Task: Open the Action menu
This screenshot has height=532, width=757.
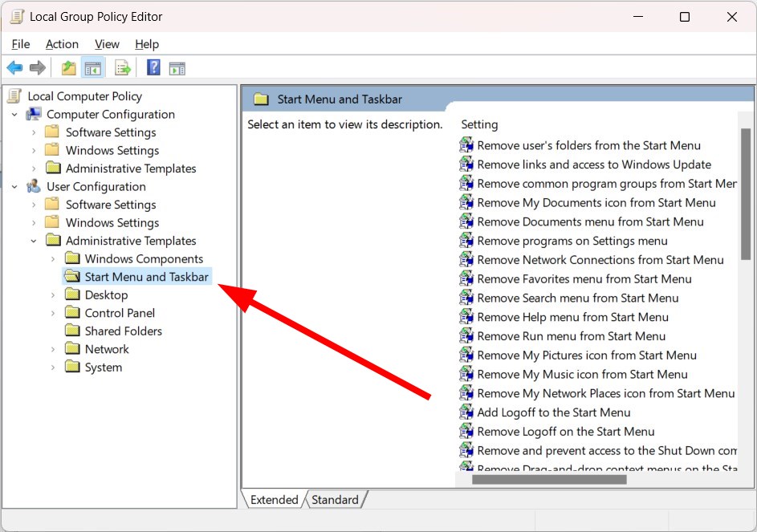Action: (62, 44)
